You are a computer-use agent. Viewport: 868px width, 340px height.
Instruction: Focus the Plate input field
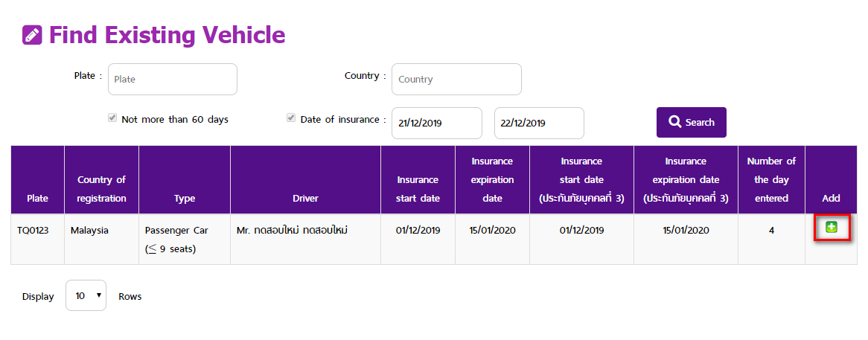click(173, 79)
